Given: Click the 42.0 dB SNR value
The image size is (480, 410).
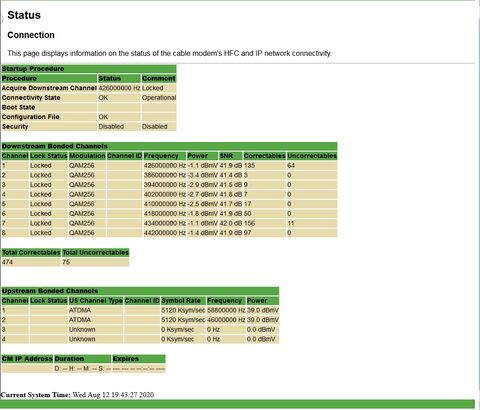Looking at the screenshot, I should point(231,223).
